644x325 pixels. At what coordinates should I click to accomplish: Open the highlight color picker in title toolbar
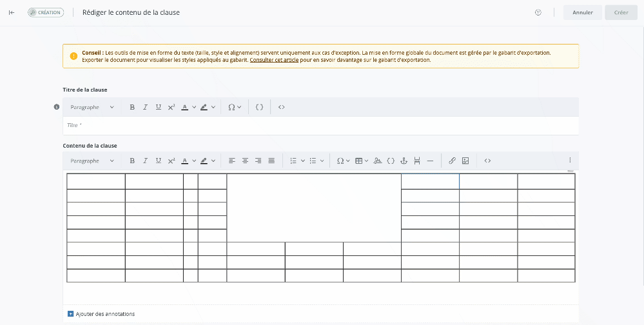(x=207, y=107)
